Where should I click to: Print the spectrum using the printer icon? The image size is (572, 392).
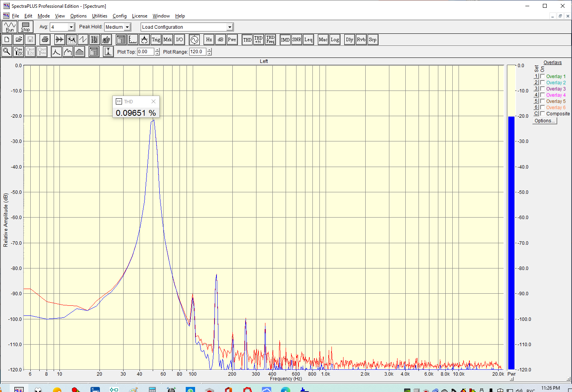point(45,40)
